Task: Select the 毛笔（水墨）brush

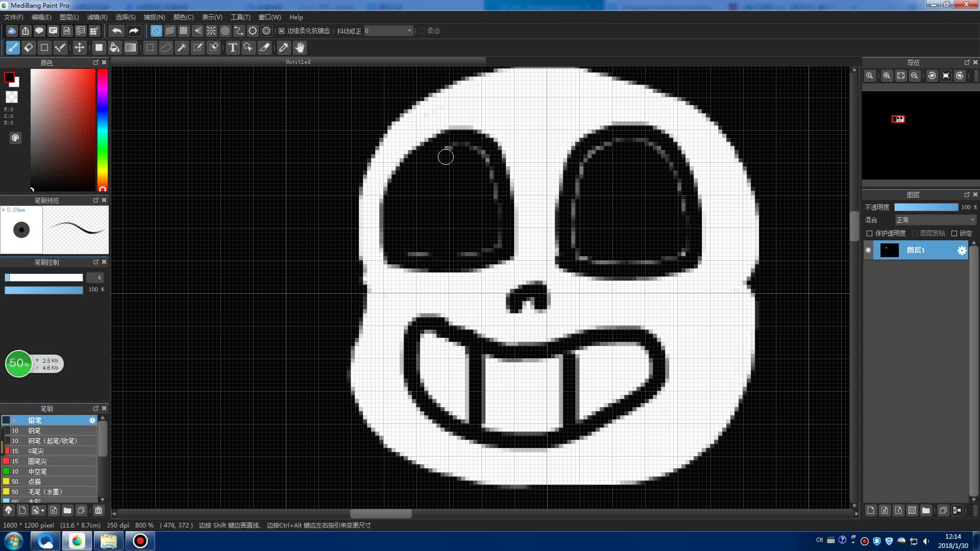Action: coord(49,492)
